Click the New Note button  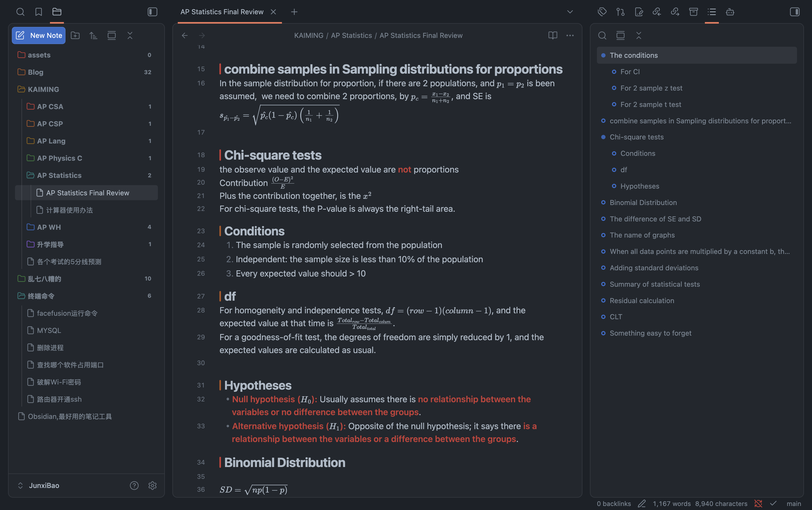39,35
